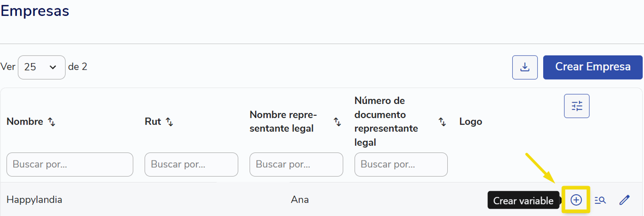
Task: Focus the Rut search field
Action: tap(191, 164)
